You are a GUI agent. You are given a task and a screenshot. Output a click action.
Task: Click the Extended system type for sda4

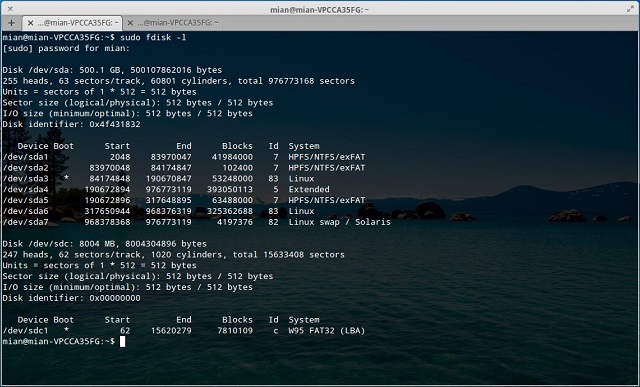pyautogui.click(x=309, y=189)
